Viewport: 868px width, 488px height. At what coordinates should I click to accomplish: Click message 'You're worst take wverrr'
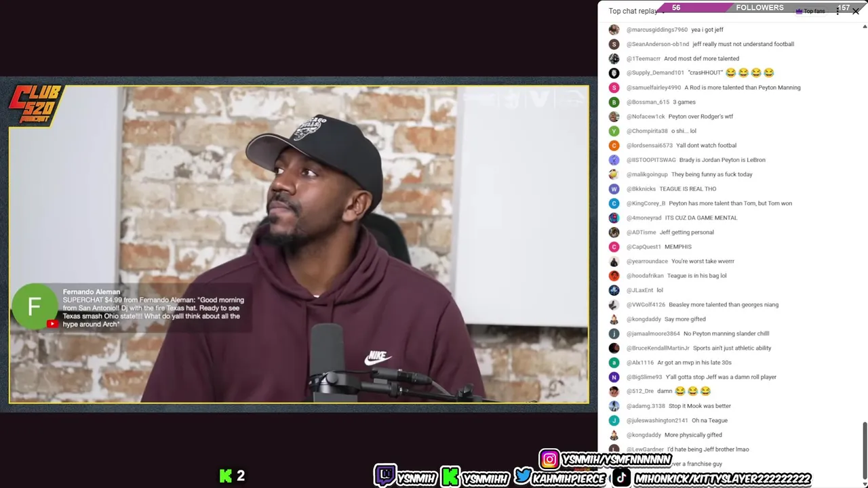pyautogui.click(x=703, y=262)
